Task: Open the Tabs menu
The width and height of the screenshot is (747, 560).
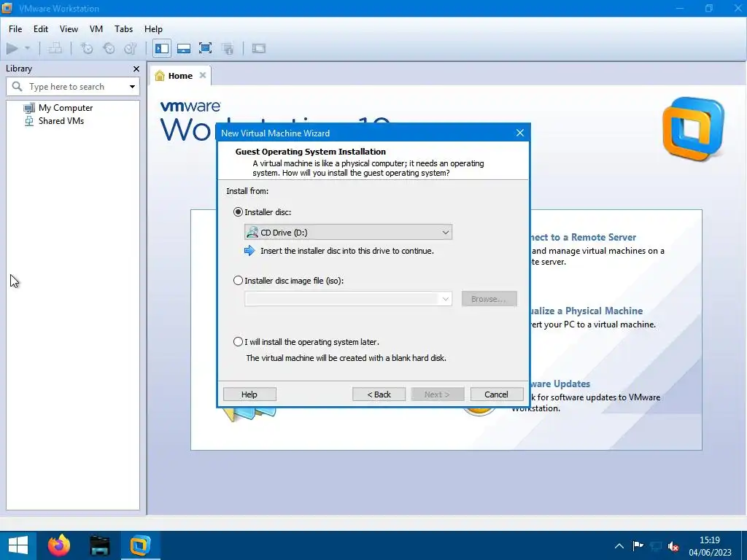Action: (x=123, y=29)
